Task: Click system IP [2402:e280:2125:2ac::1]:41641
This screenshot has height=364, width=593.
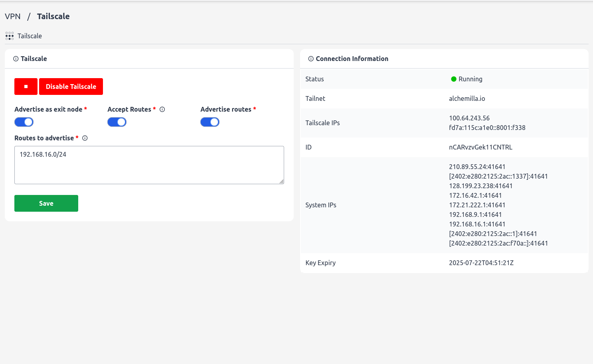Action: pyautogui.click(x=493, y=234)
